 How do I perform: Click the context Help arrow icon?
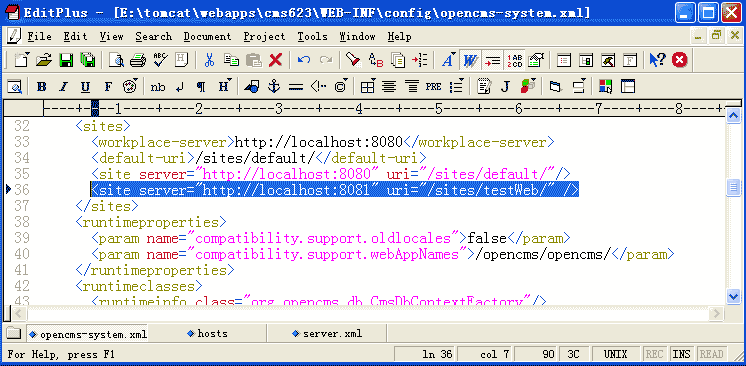tap(658, 60)
